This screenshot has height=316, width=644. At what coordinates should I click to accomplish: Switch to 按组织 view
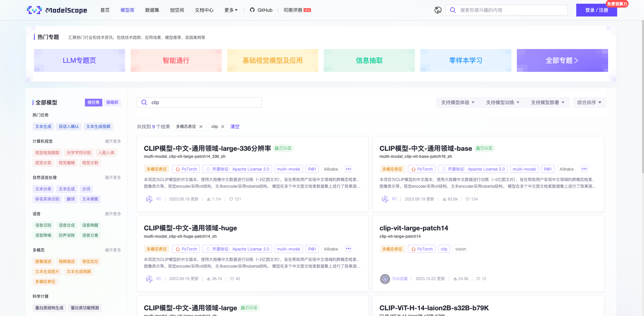click(112, 102)
